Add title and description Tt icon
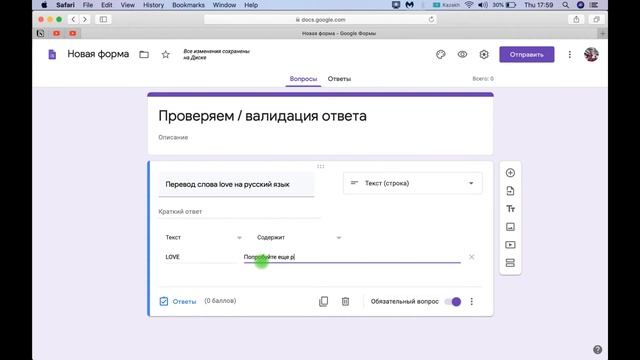 510,209
